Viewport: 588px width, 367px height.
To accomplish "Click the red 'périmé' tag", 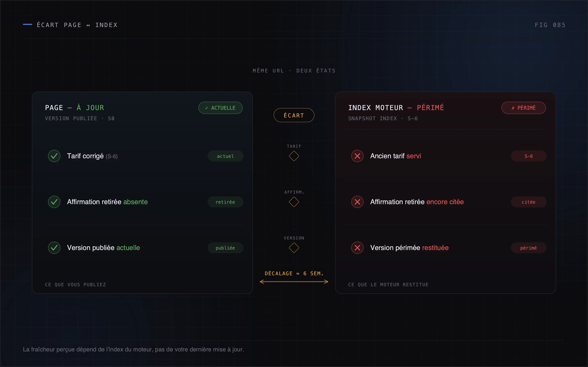I will 529,247.
